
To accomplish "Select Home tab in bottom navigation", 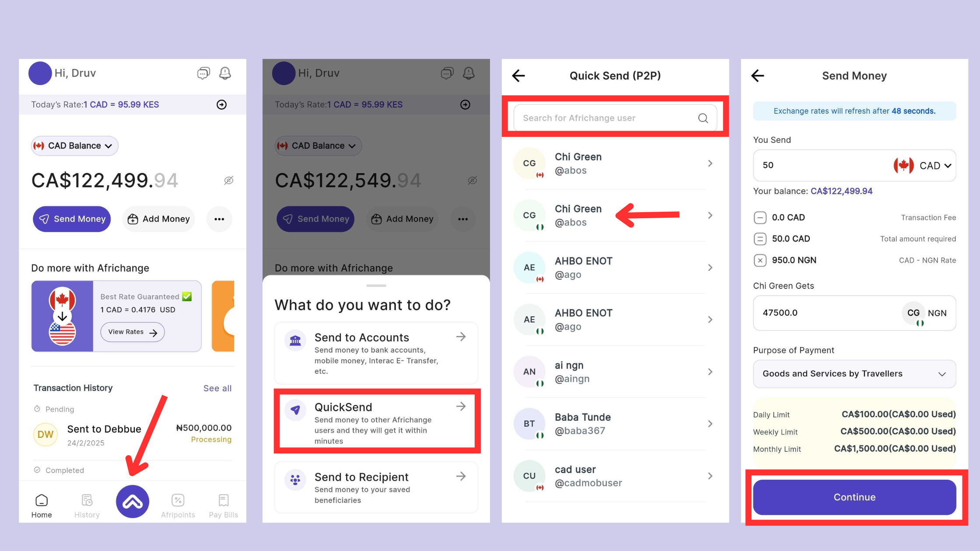I will click(x=42, y=506).
